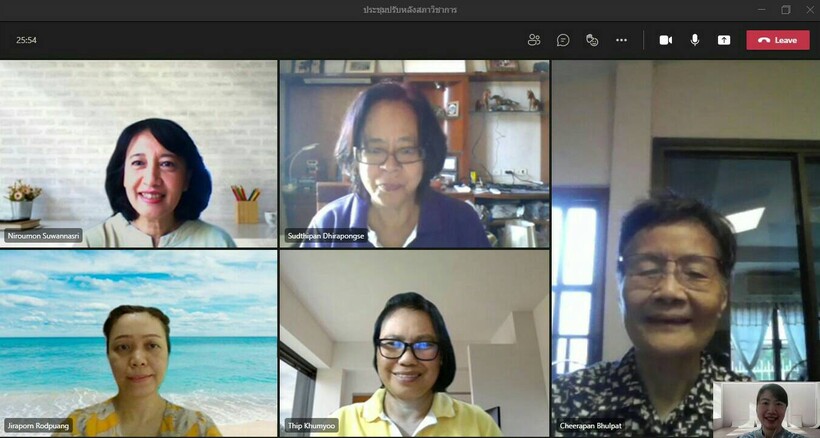The width and height of the screenshot is (820, 438).
Task: Mute the microphone
Action: tap(695, 40)
